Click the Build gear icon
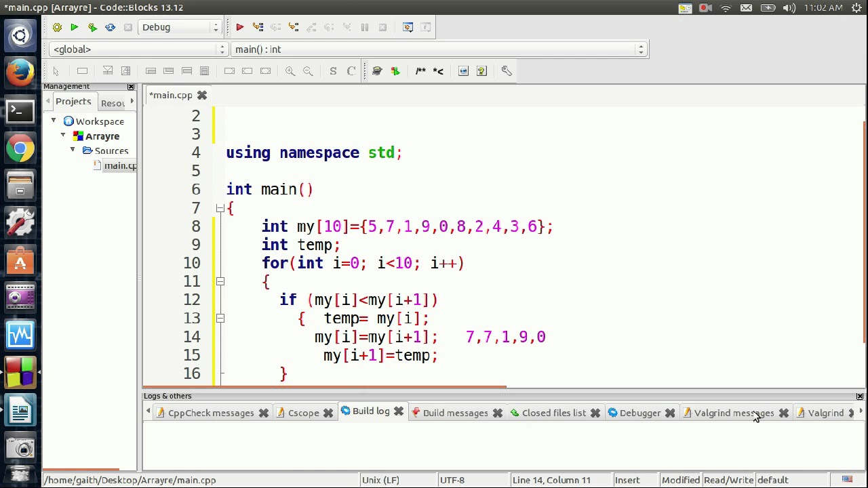 pos(57,27)
